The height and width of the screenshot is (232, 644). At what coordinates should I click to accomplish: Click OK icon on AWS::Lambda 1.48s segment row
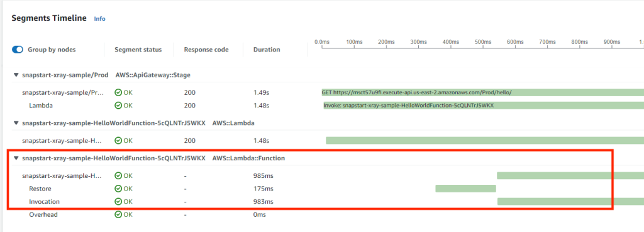[x=118, y=140]
